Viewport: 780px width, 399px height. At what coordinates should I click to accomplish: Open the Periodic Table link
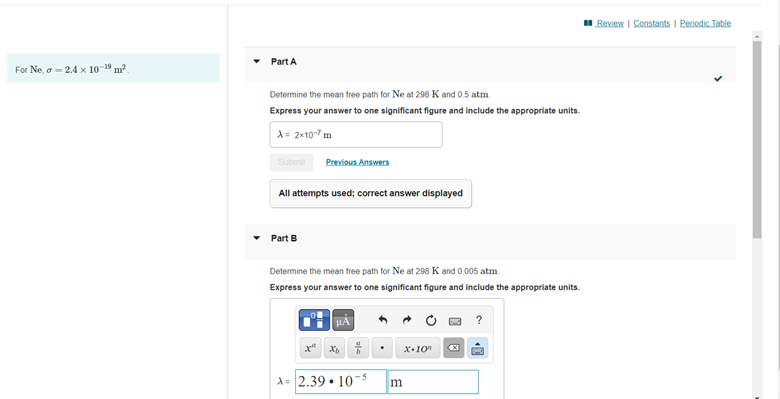(705, 23)
